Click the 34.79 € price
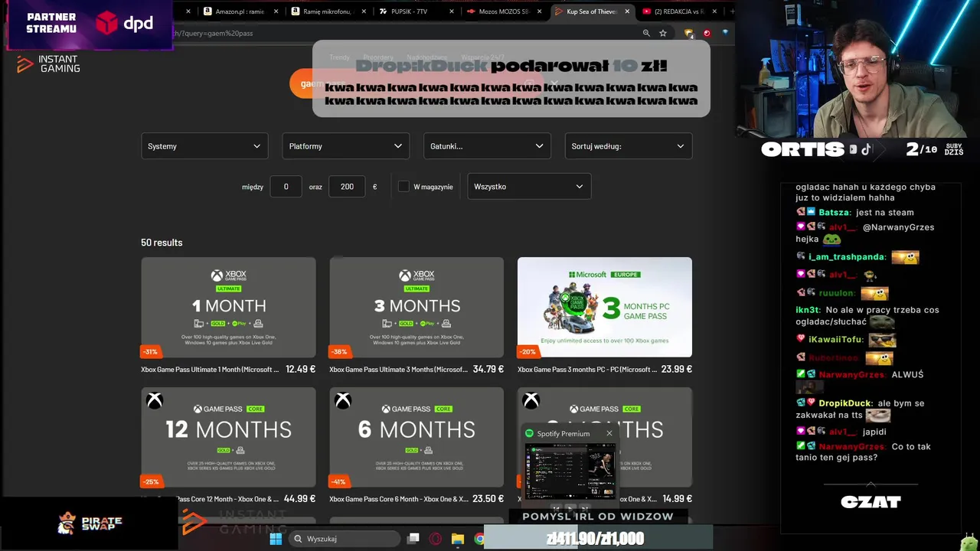980x551 pixels. 488,369
